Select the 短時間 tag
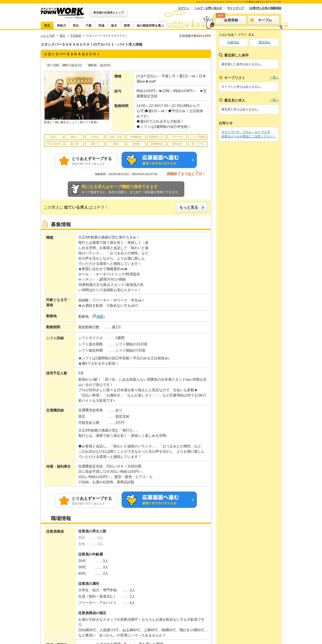The width and height of the screenshot is (322, 644). coord(136,144)
